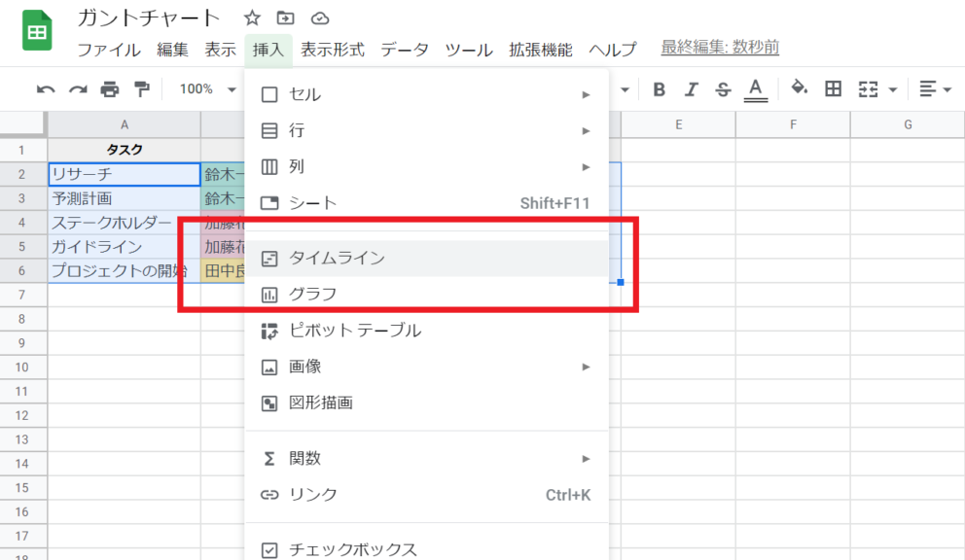Open the fill color tool

coord(798,88)
